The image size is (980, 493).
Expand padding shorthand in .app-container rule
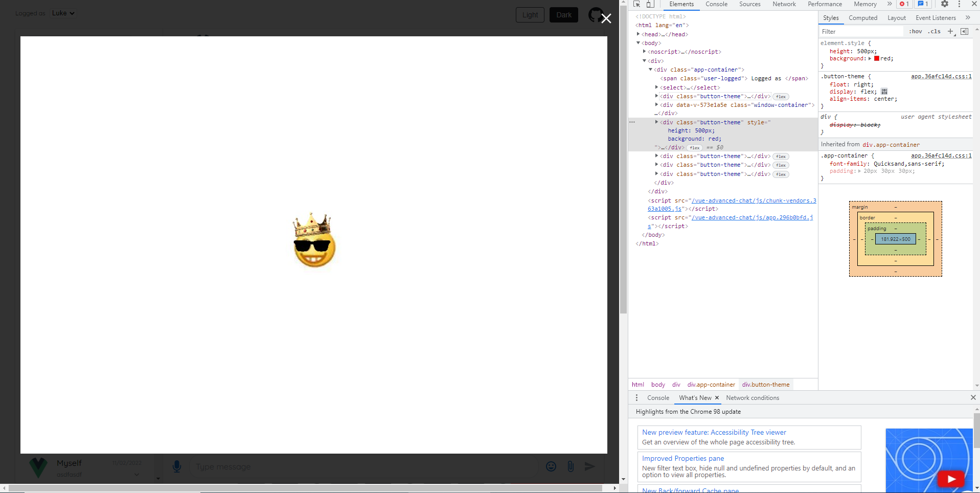click(x=859, y=171)
